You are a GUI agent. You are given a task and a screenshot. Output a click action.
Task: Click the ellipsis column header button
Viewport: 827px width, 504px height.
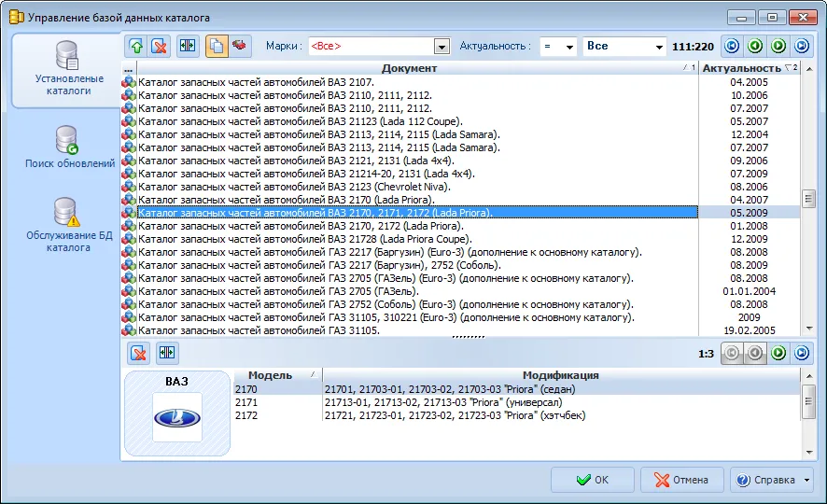[x=129, y=68]
